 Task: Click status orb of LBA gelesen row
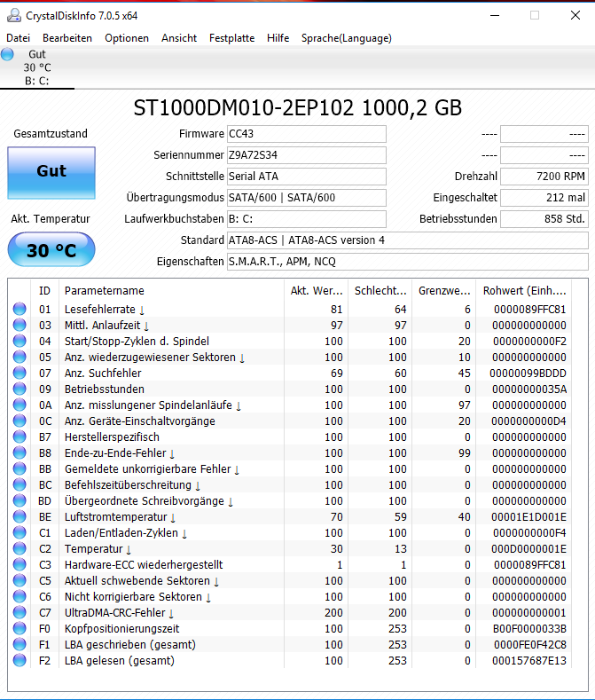(x=20, y=660)
